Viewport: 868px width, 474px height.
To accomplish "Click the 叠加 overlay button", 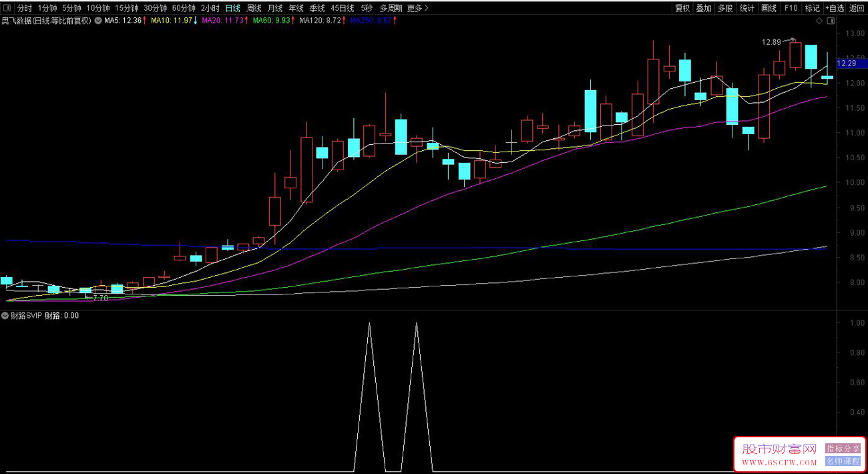I will (704, 9).
